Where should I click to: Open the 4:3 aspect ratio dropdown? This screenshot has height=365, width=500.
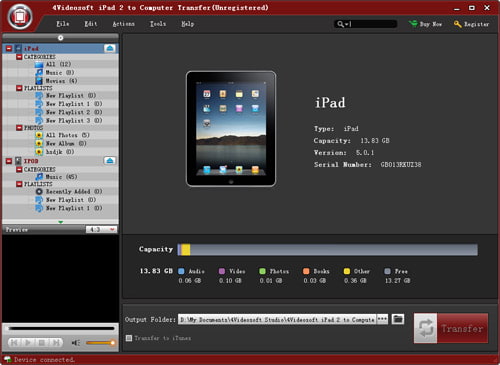(101, 229)
